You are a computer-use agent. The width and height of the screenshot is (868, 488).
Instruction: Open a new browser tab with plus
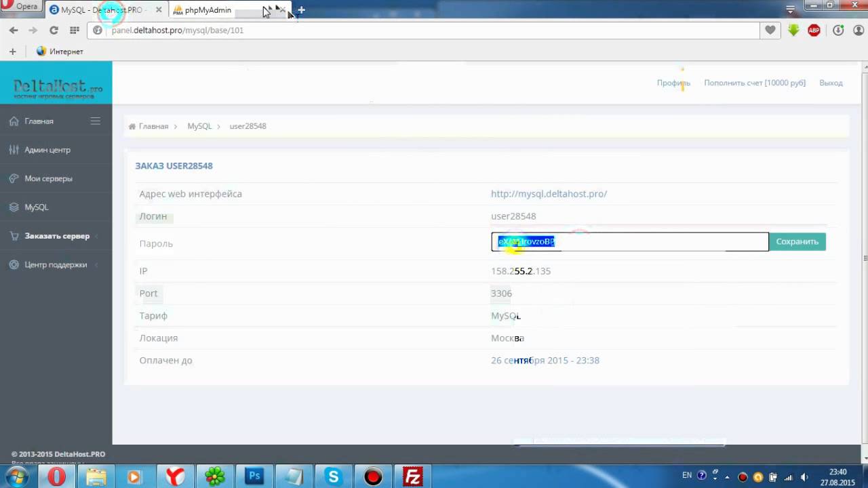pyautogui.click(x=302, y=10)
